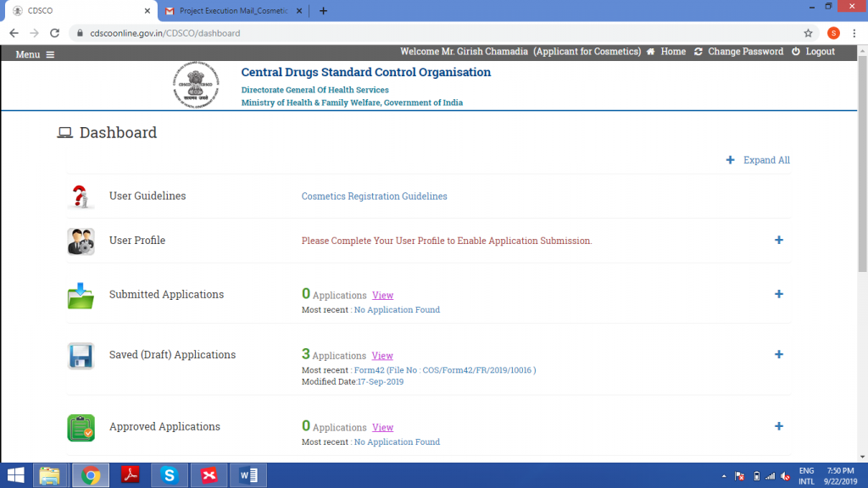868x488 pixels.
Task: Click the address bar URL
Action: pos(165,33)
